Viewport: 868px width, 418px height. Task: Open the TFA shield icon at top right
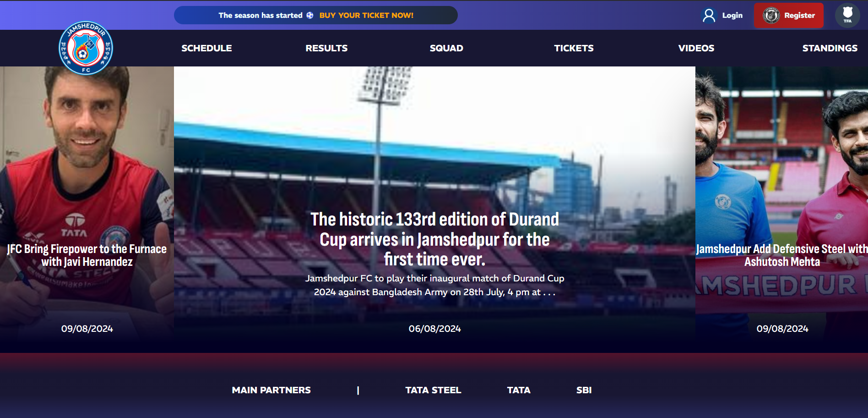click(847, 15)
